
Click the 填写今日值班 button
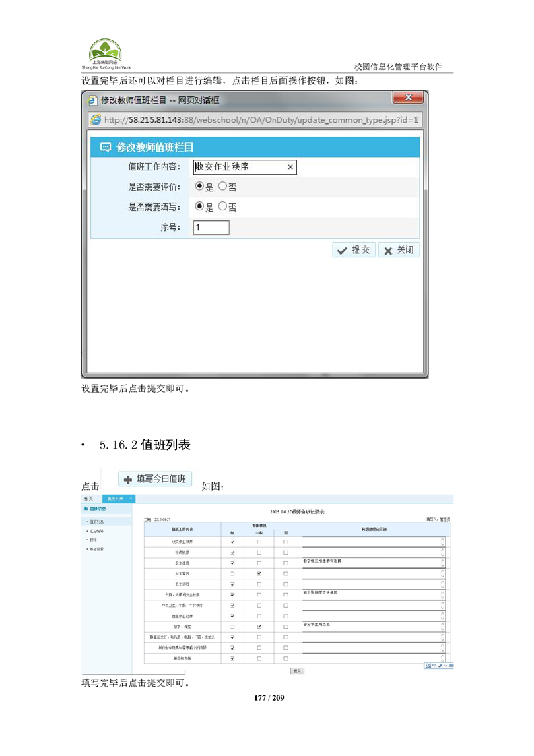155,479
